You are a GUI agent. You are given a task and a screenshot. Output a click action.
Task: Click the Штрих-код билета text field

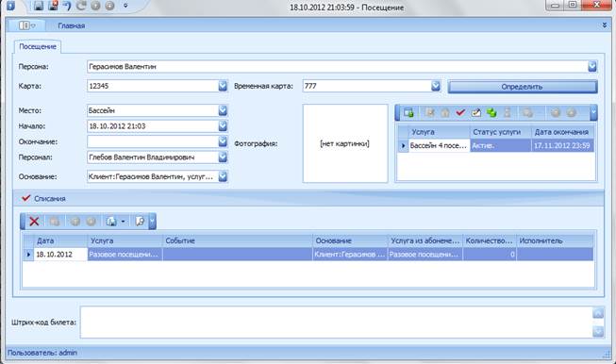336,323
